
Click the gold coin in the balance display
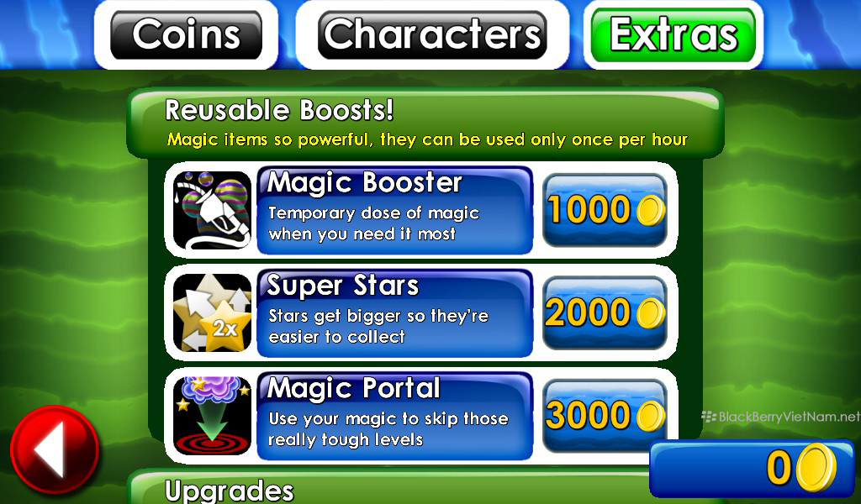816,468
